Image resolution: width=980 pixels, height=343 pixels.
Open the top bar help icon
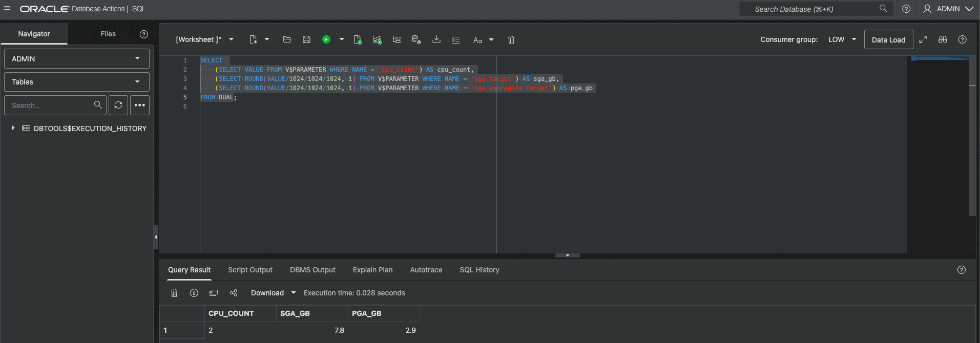906,9
